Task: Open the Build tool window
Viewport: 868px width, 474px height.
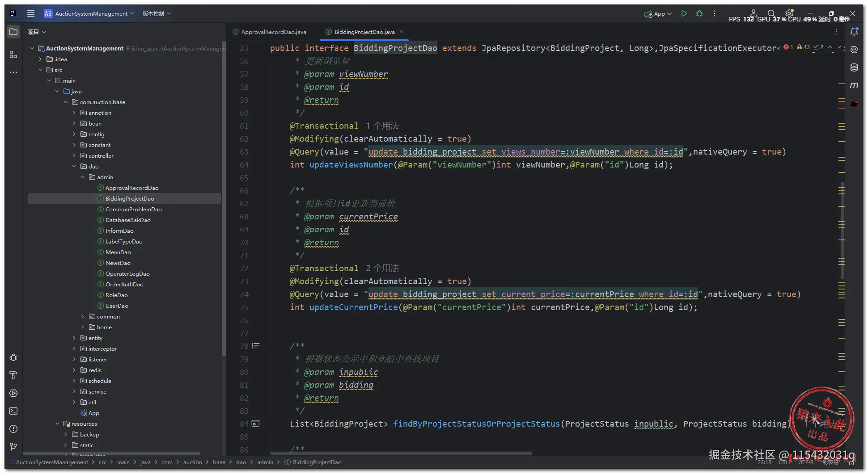Action: pos(13,375)
